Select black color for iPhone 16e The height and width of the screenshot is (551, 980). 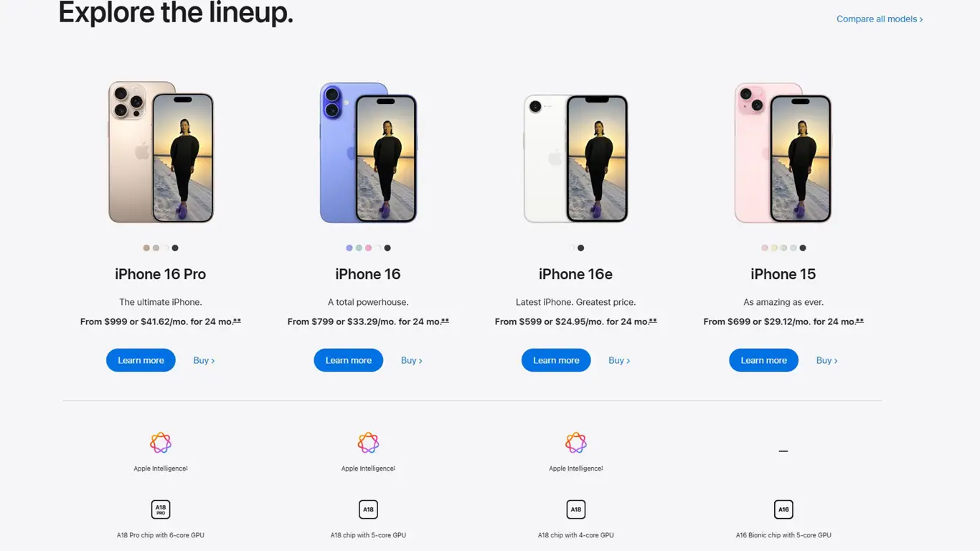[x=581, y=248]
